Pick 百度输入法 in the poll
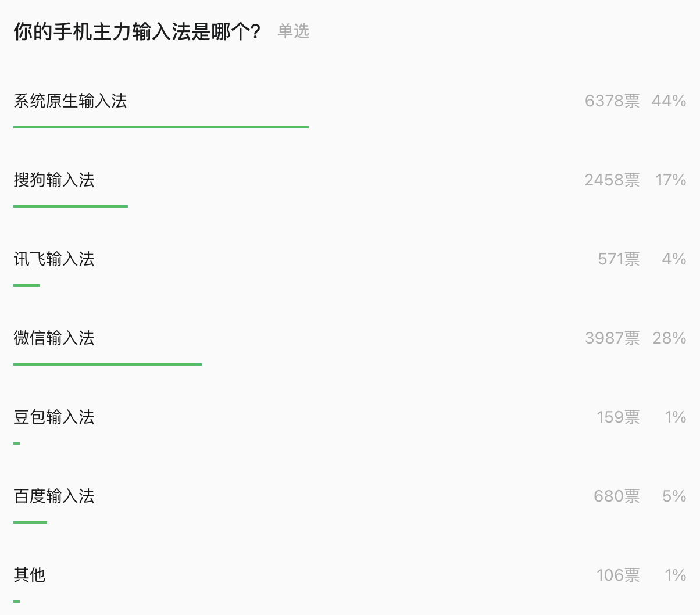The height and width of the screenshot is (615, 700). point(54,496)
